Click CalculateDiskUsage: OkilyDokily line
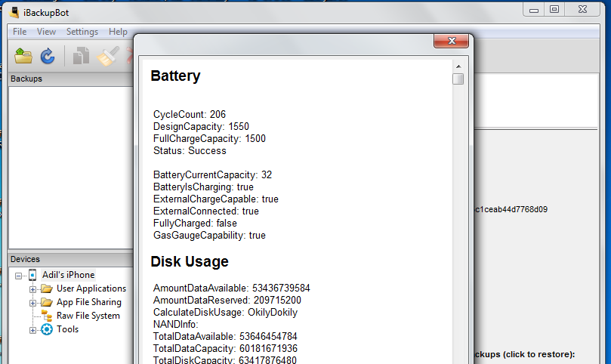This screenshot has width=611, height=364. tap(225, 313)
